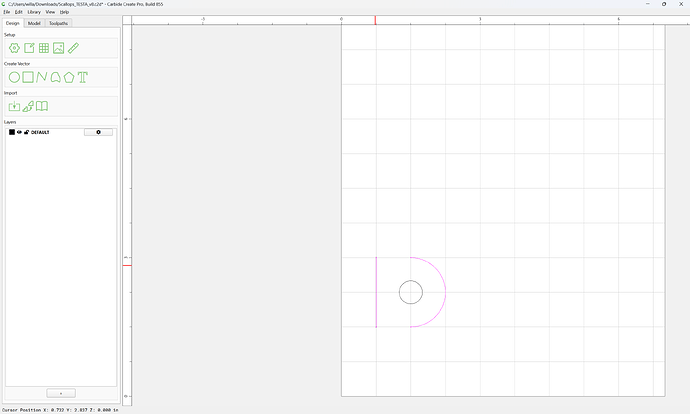Switch to the Model tab
This screenshot has height=414, width=690.
tap(34, 23)
